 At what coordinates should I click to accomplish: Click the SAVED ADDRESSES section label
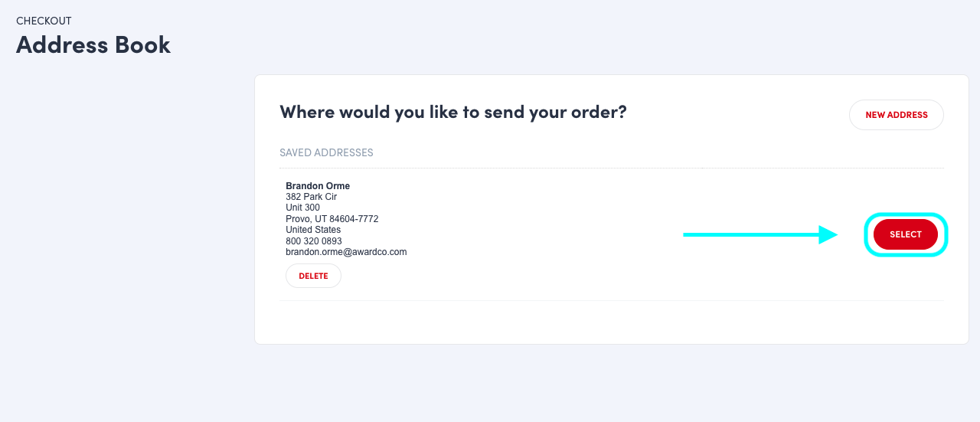coord(326,152)
